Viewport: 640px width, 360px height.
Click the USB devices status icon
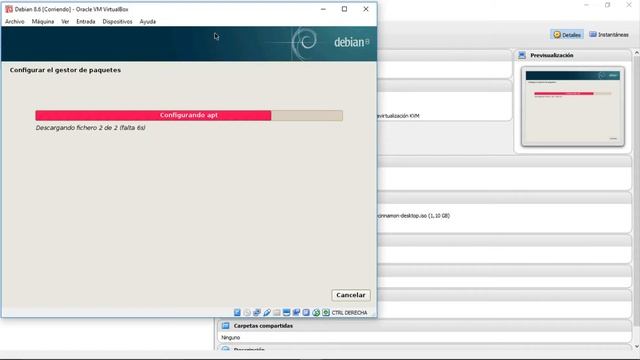(x=267, y=313)
